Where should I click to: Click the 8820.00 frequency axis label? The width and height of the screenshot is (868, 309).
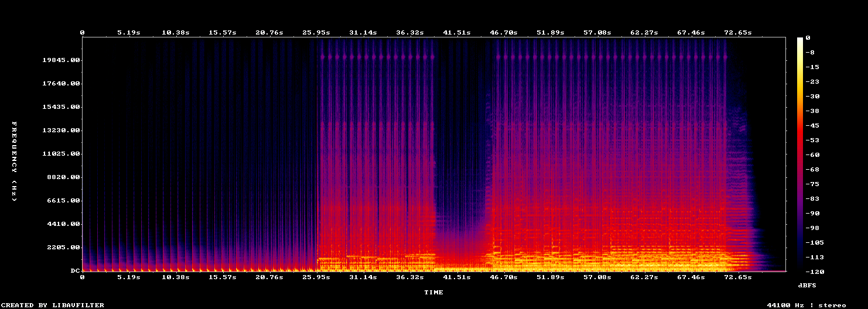click(63, 177)
